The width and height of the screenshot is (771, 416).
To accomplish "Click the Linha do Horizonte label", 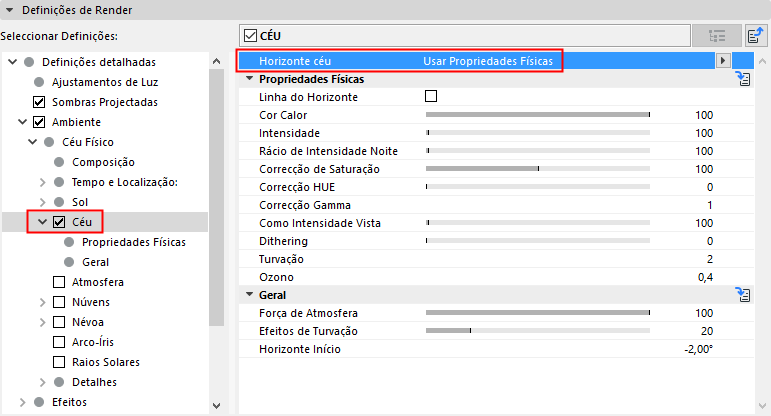I will 308,97.
